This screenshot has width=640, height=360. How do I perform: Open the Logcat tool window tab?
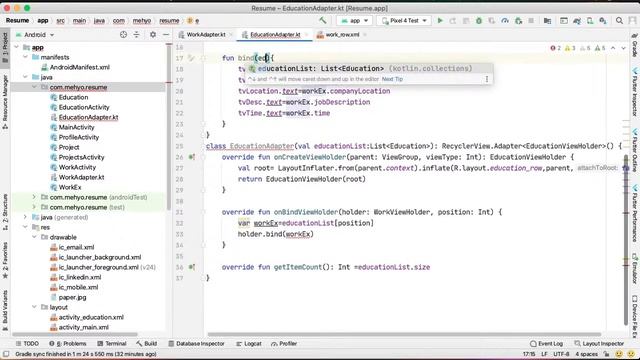[x=249, y=344]
